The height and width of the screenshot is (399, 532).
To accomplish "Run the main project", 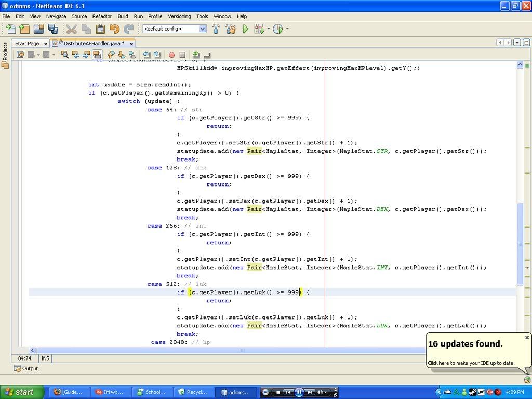I will [246, 29].
